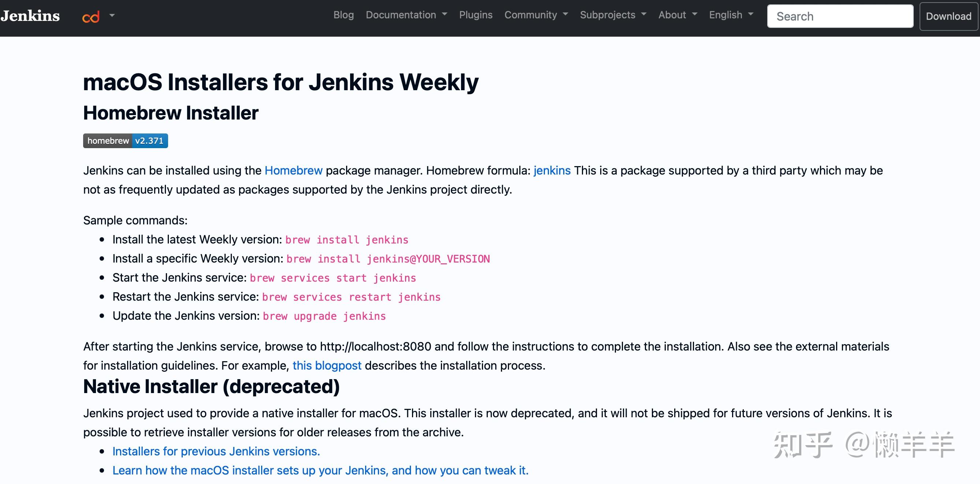Select the brew install jenkins command text
Viewport: 980px width, 484px height.
[x=346, y=239]
